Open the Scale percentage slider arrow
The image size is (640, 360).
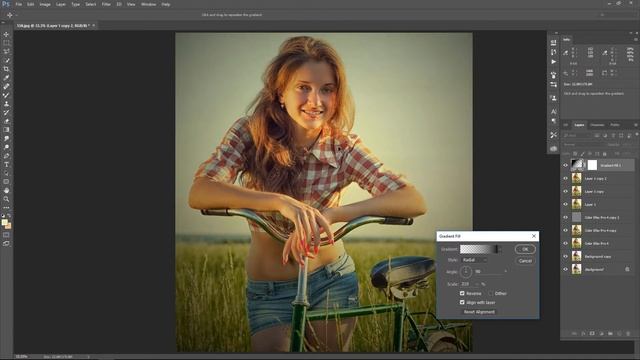[x=477, y=284]
